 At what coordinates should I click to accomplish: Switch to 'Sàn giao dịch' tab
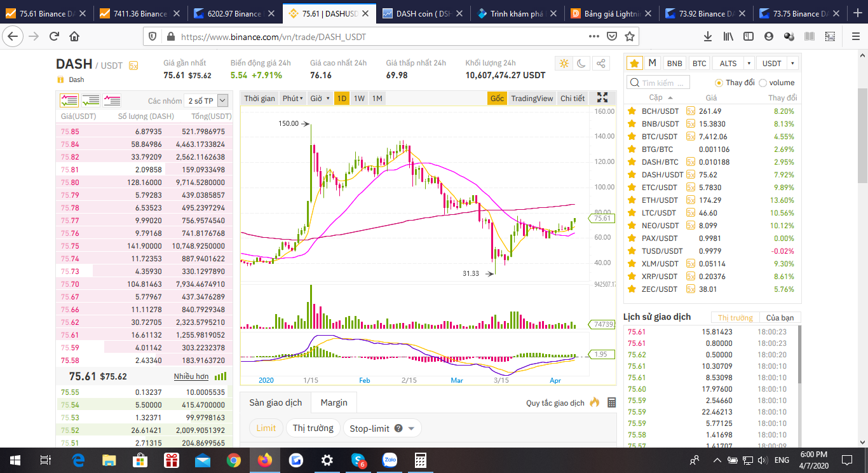pos(276,402)
